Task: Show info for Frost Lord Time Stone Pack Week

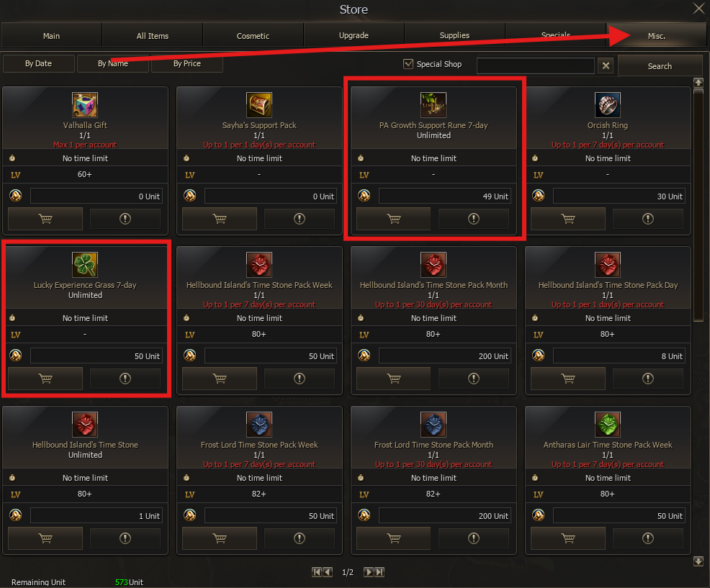Action: click(300, 538)
